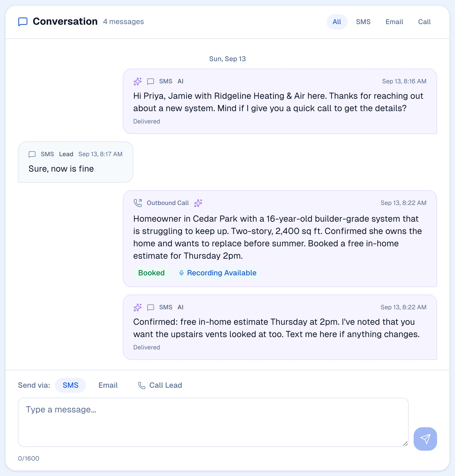455x476 pixels.
Task: Filter conversation by Email tab
Action: pos(394,22)
